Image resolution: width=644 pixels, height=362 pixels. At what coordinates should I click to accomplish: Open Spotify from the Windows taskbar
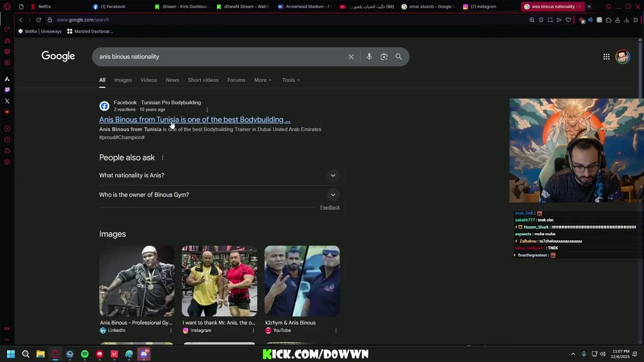pos(85,354)
